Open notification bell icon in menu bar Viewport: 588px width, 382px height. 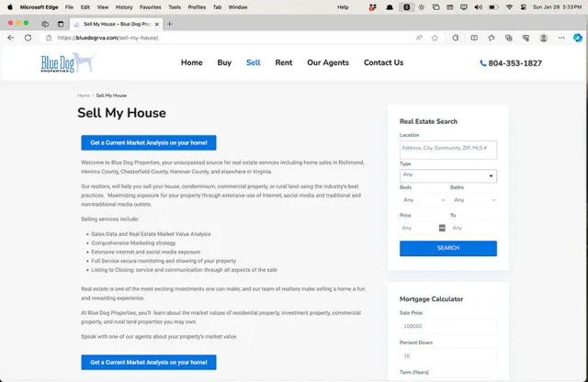click(390, 7)
